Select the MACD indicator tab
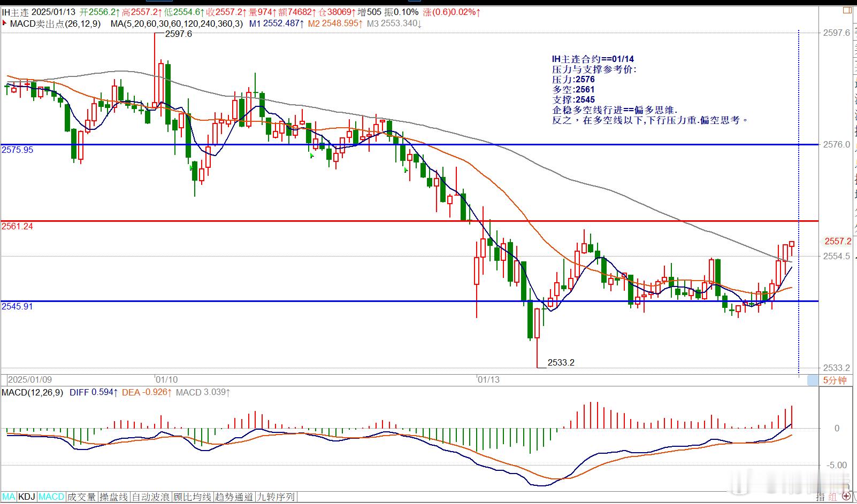This screenshot has width=857, height=504. 51,497
